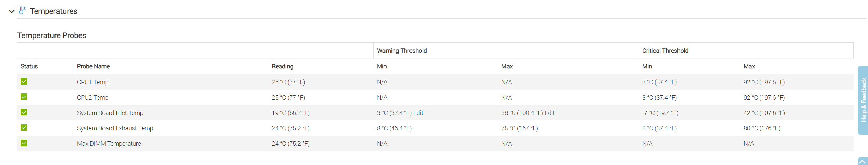Click the thermometer icon beside Temperatures
This screenshot has height=165, width=868.
click(22, 11)
